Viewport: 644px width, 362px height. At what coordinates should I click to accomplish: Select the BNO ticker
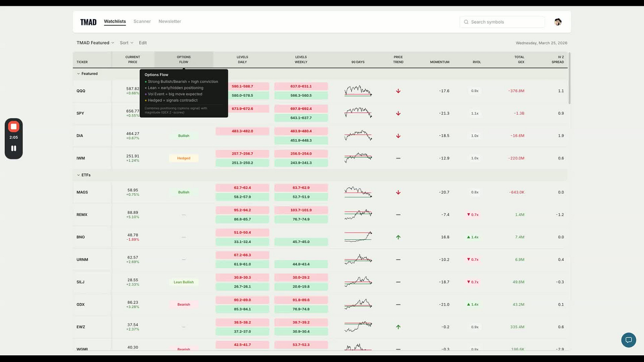(80, 237)
